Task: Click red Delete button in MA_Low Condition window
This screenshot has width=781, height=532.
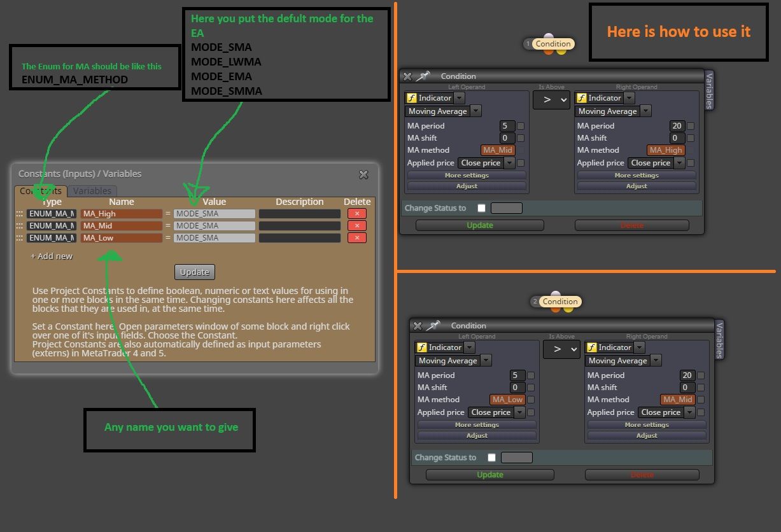Action: pyautogui.click(x=642, y=475)
